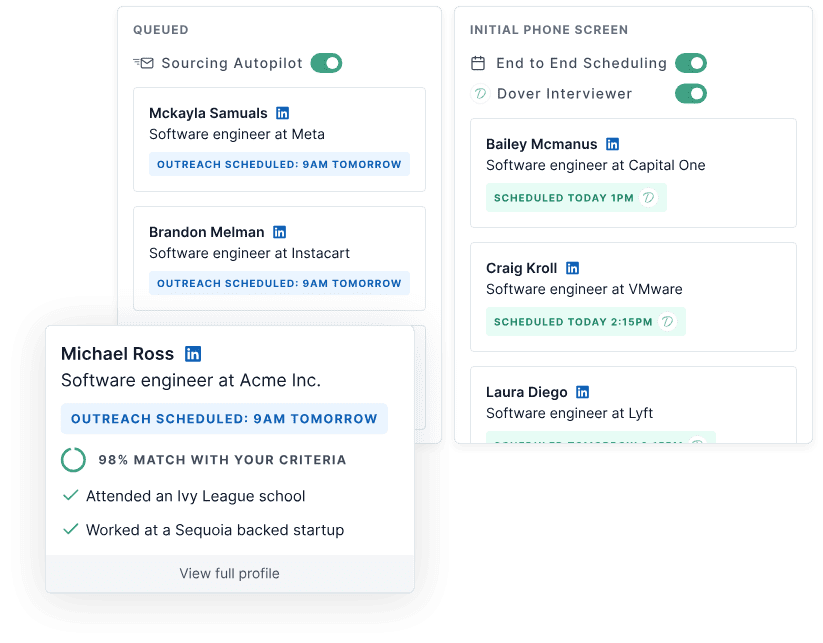The width and height of the screenshot is (823, 643).
Task: Select Michael Ross's LinkedIn badge
Action: tap(191, 353)
